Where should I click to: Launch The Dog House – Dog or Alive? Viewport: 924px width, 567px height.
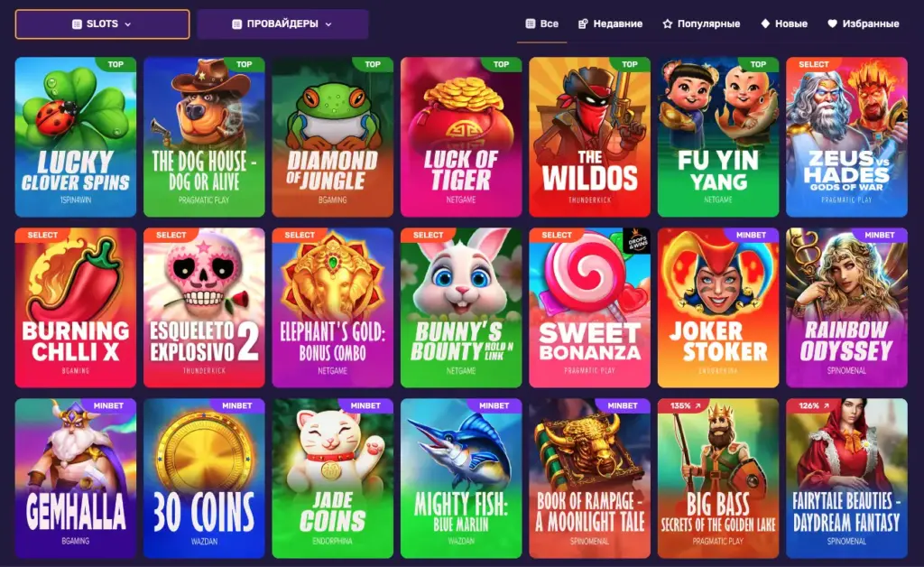coord(204,136)
